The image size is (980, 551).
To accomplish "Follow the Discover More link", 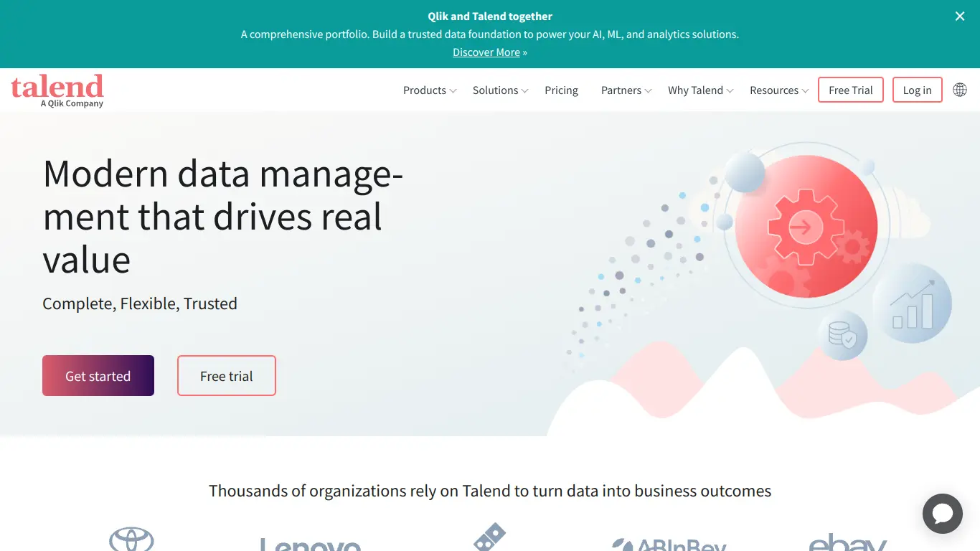I will pyautogui.click(x=486, y=52).
